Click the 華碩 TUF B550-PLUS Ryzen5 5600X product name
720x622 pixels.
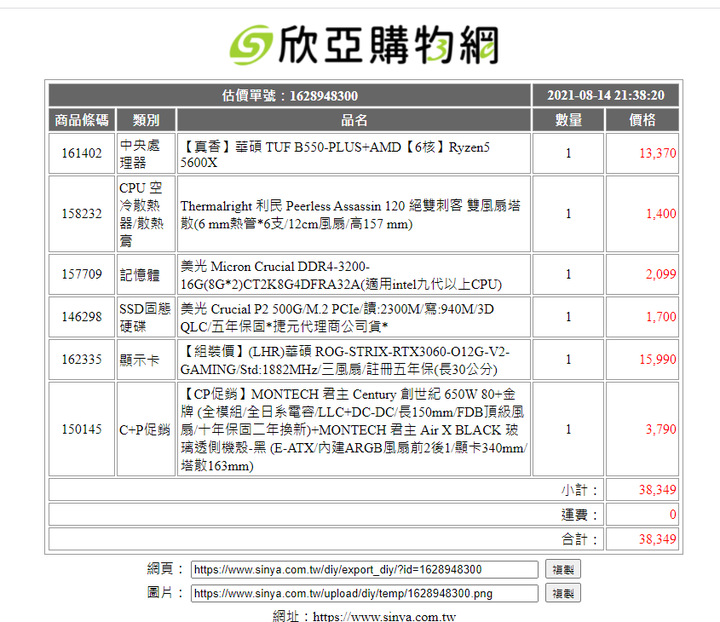335,155
